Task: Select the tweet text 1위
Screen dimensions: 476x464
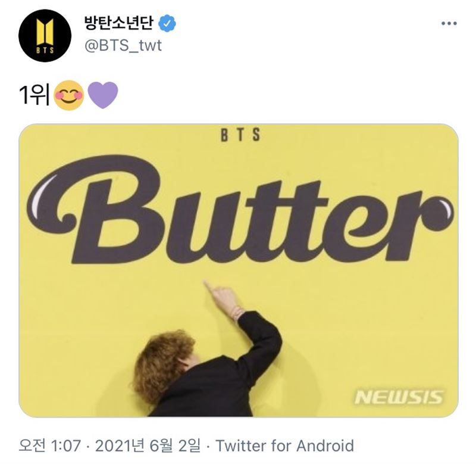Action: (35, 95)
